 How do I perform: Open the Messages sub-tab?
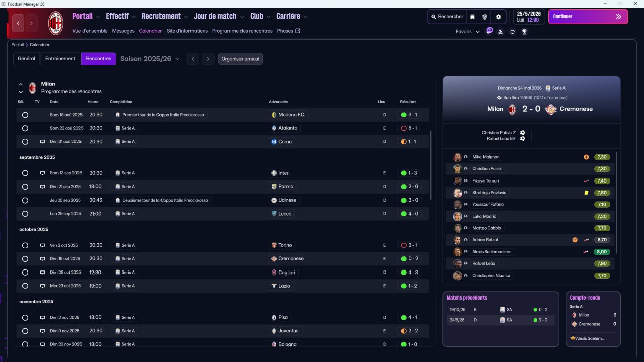(x=123, y=31)
